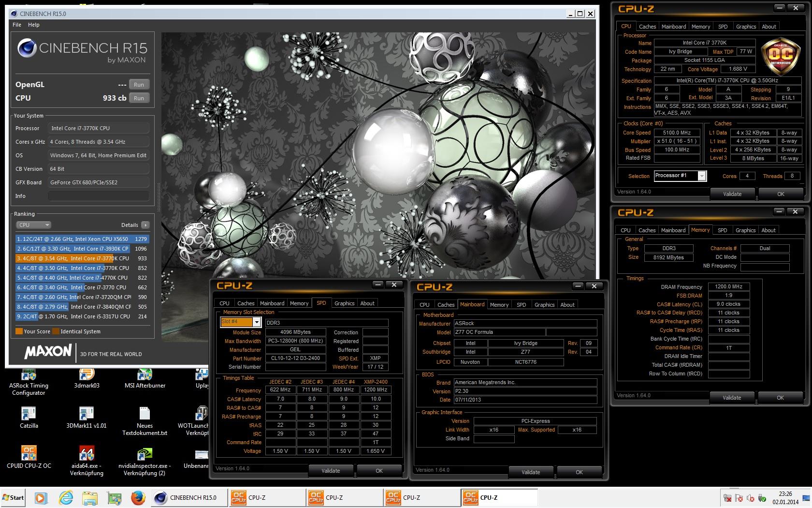Screen dimensions: 812x508
Task: Open the Unbenannt desktop icon
Action: (x=197, y=458)
